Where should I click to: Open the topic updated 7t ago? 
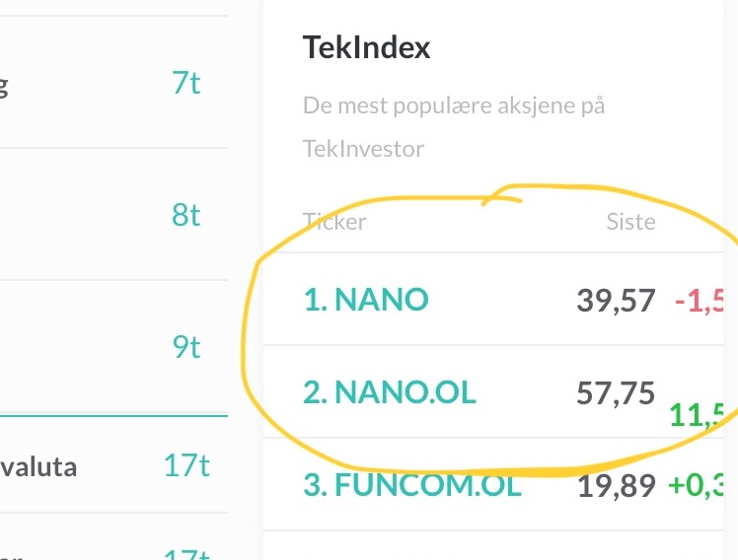pos(113,82)
